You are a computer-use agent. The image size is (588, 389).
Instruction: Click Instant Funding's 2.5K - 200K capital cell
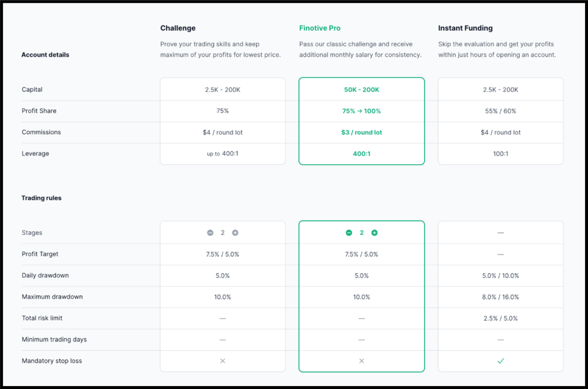tap(501, 90)
